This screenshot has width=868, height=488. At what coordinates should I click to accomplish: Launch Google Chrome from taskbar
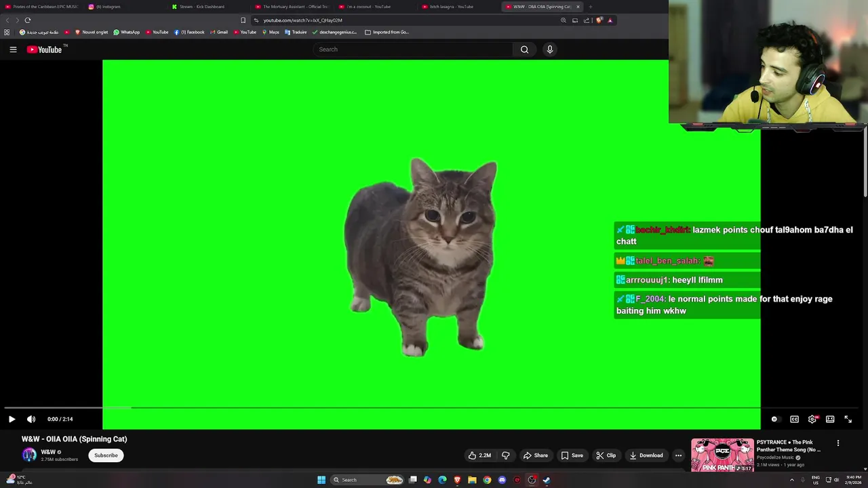click(487, 480)
